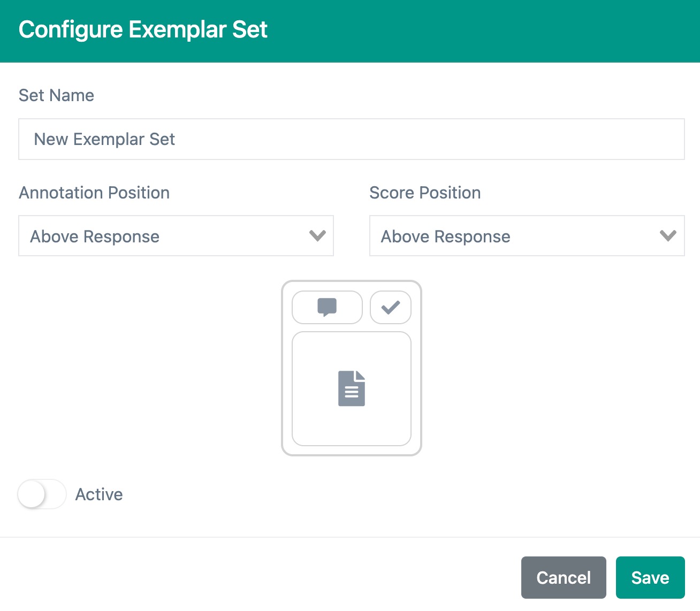Click the document icon inside the response preview

[x=351, y=388]
